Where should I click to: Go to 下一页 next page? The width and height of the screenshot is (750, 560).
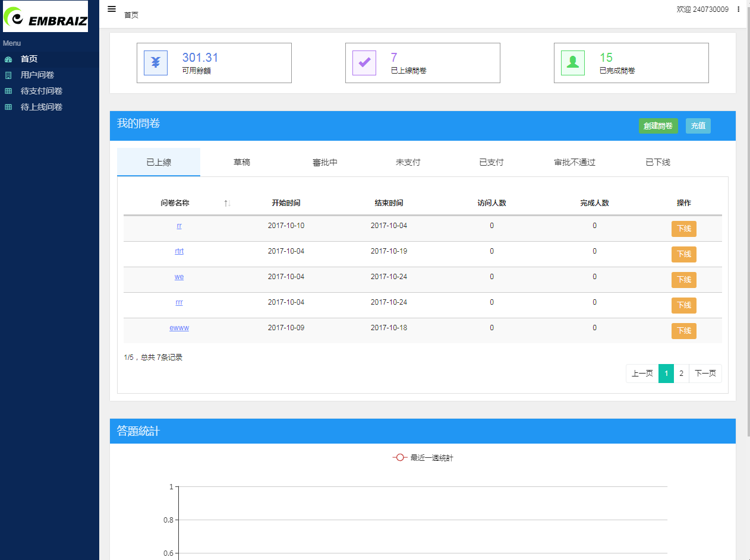tap(705, 374)
